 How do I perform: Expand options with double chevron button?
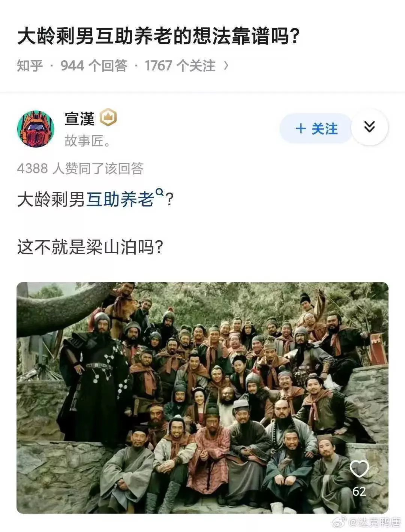tap(370, 127)
